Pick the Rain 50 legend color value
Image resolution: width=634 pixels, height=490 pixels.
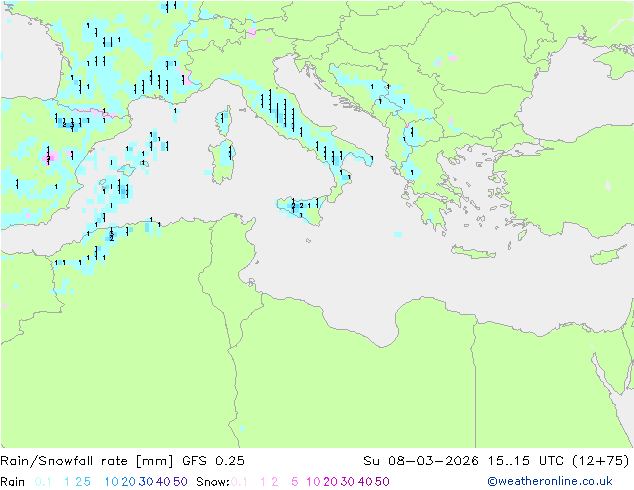[x=180, y=482]
